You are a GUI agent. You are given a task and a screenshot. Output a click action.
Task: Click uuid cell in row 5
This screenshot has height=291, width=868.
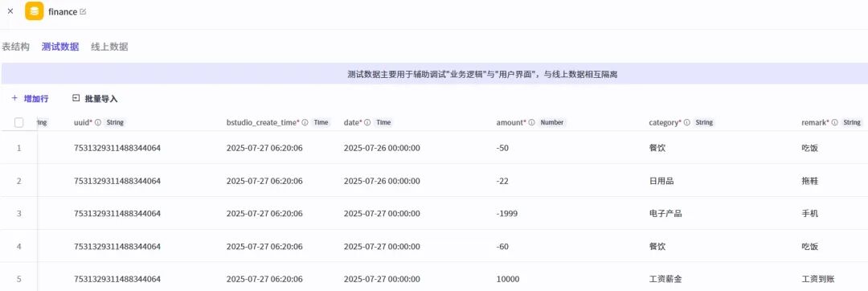pyautogui.click(x=117, y=280)
